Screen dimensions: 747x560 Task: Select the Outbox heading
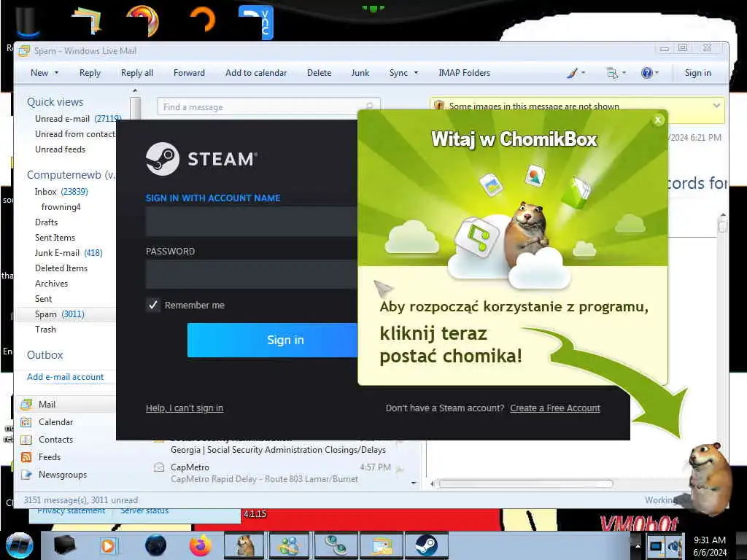pos(44,355)
